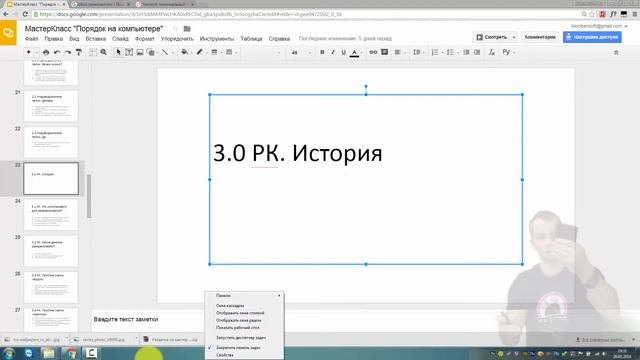The width and height of the screenshot is (640, 360).
Task: Open the Line color pencil picker
Action: point(200,52)
